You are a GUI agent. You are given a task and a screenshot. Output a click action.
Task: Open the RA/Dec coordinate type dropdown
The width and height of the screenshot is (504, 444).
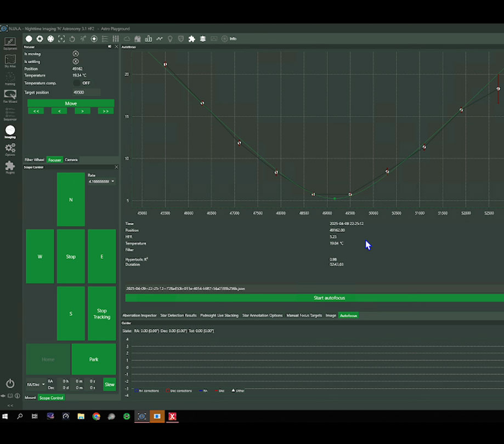(36, 384)
